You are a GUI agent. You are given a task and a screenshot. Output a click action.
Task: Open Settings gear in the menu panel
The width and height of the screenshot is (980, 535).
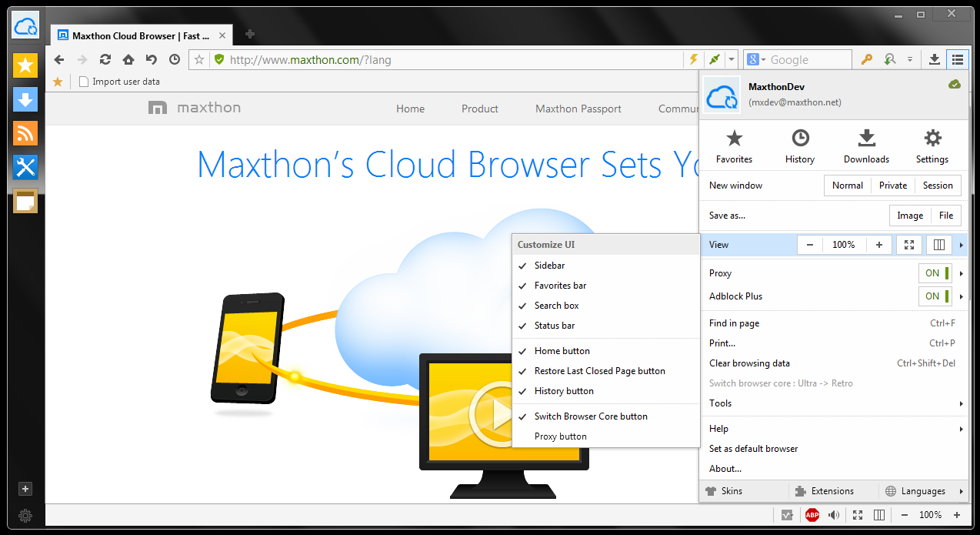[932, 146]
